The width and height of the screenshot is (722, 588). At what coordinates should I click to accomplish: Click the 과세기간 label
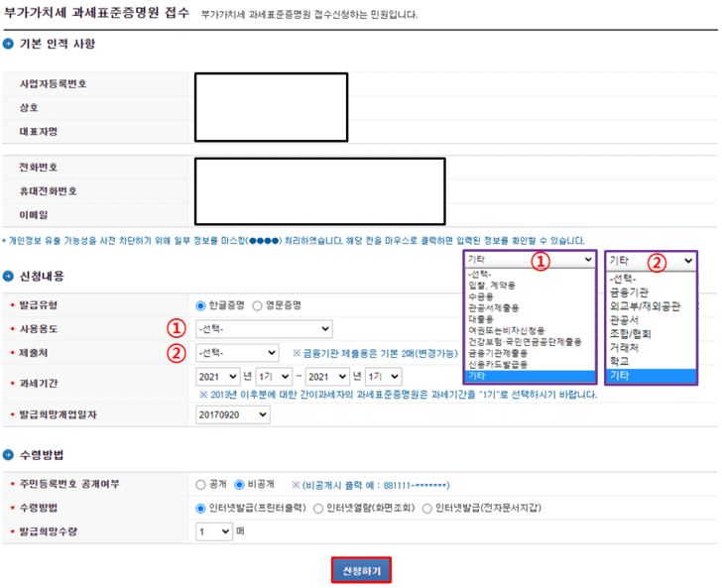(x=39, y=383)
